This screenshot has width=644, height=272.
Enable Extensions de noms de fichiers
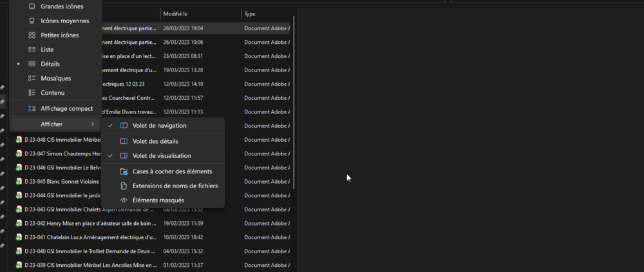coord(175,186)
